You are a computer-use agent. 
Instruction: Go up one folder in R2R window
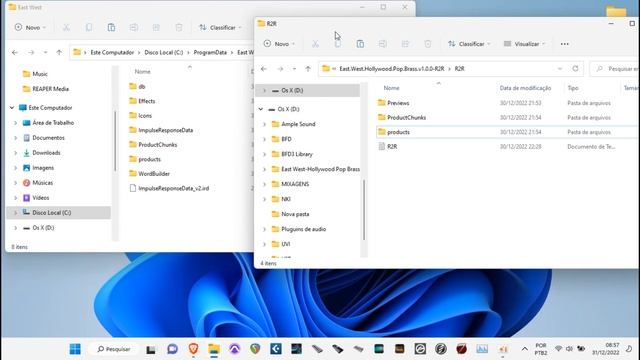click(x=308, y=69)
